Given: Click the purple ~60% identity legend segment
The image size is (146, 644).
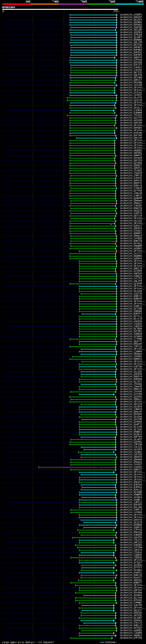Looking at the screenshot, I should pos(73,4).
